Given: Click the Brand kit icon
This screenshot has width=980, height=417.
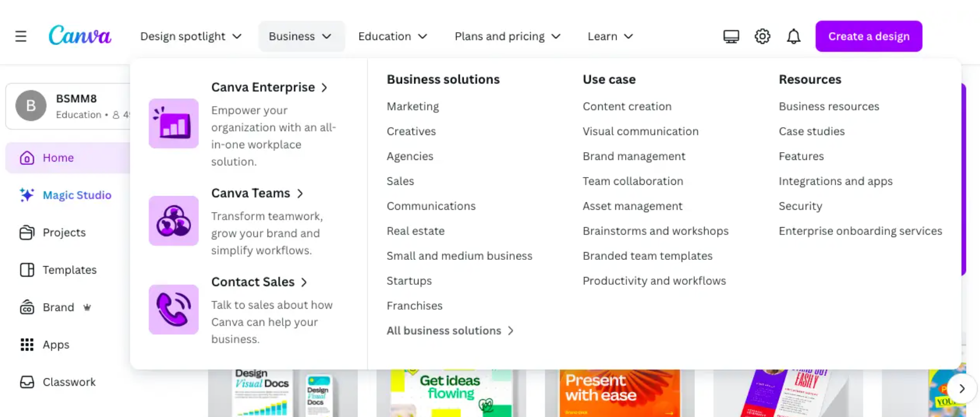Looking at the screenshot, I should pos(27,307).
